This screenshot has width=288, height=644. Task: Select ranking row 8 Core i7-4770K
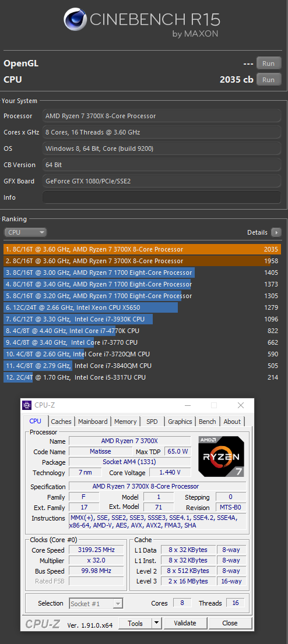pos(142,331)
